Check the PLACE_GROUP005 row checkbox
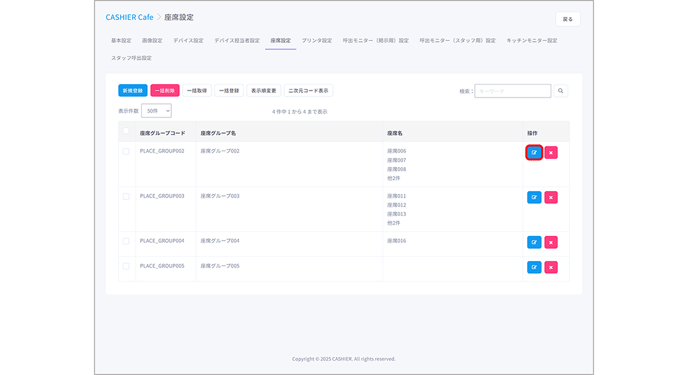The height and width of the screenshot is (375, 688). (x=126, y=266)
